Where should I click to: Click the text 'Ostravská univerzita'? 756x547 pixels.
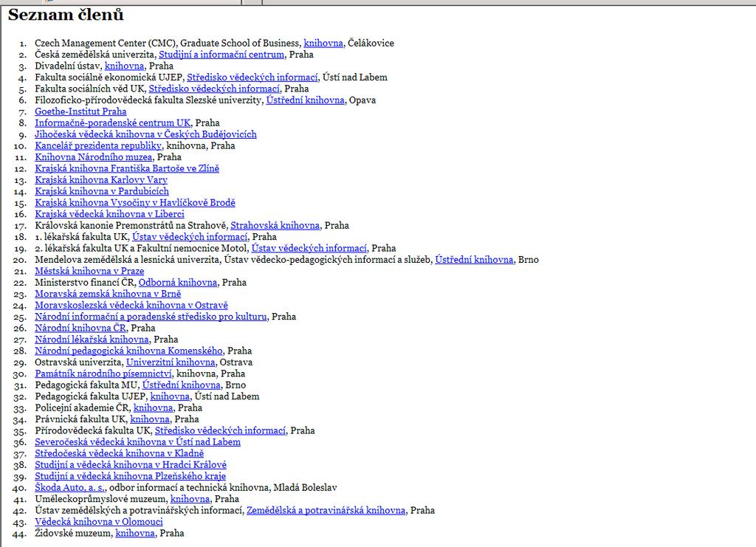point(78,362)
